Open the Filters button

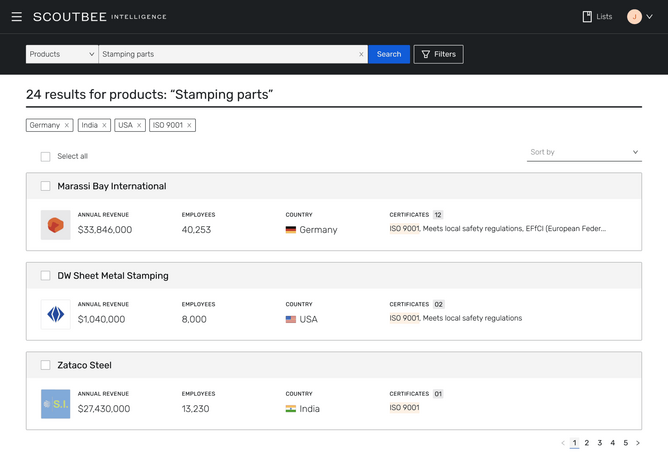point(438,54)
